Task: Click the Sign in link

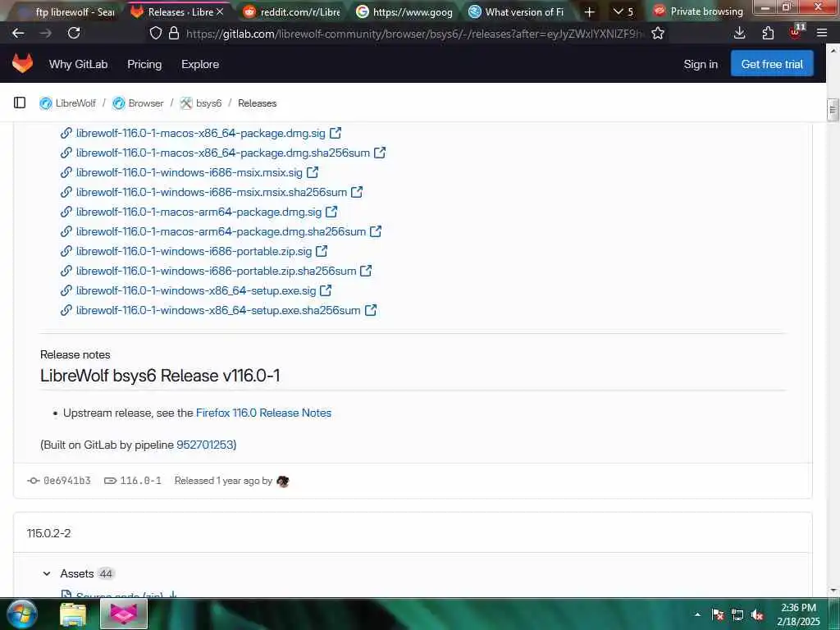Action: 701,64
